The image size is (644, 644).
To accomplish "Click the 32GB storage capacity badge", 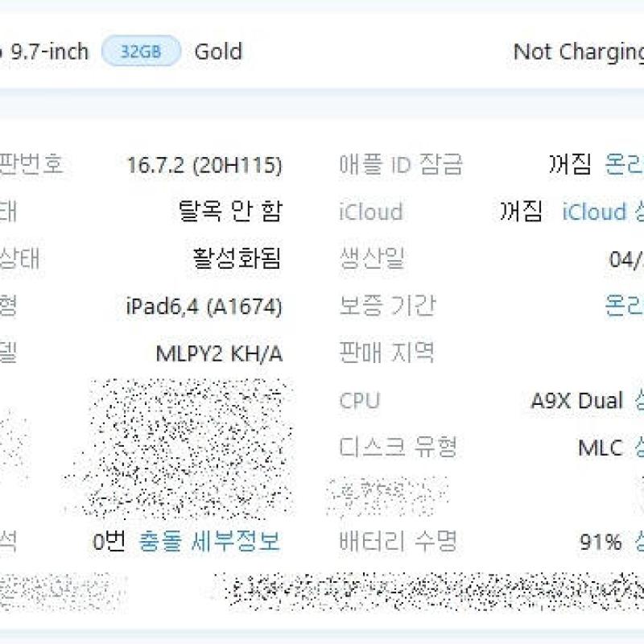I will 141,52.
